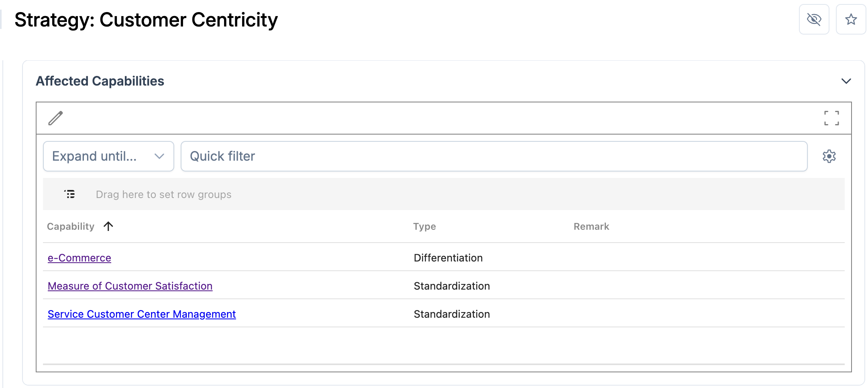
Task: Open the 'Expand until...' dropdown
Action: tap(108, 156)
